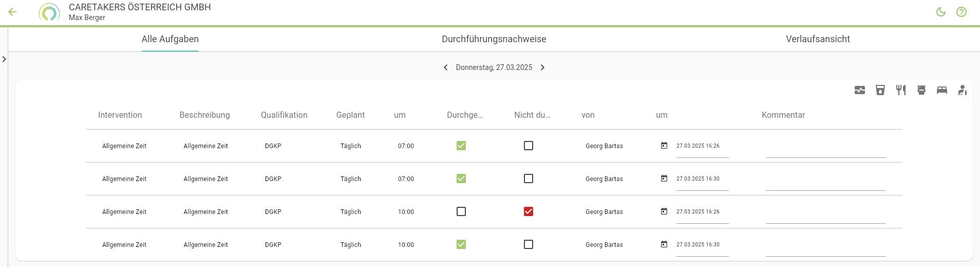
Task: Switch to dark mode with moon icon
Action: tap(941, 12)
